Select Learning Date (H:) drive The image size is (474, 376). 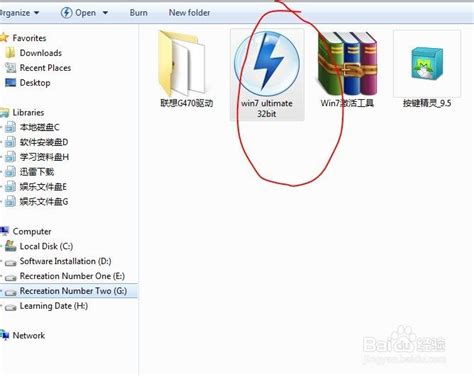coord(54,306)
